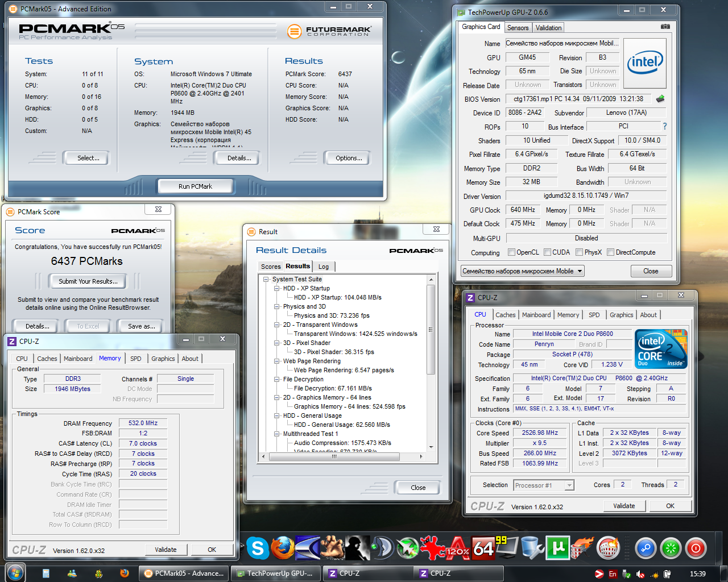728x582 pixels.
Task: Enable the DirectCompute checkbox in GPU-Z
Action: [610, 252]
